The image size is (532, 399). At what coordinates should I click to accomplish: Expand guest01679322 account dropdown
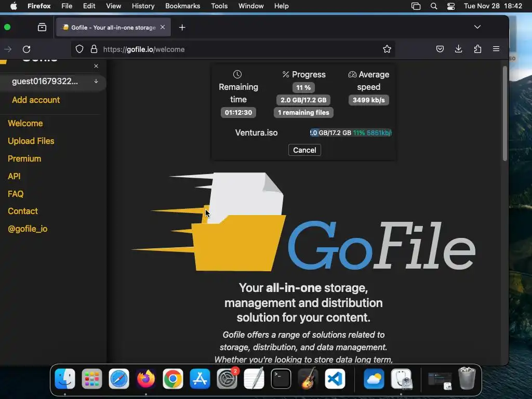pos(96,81)
